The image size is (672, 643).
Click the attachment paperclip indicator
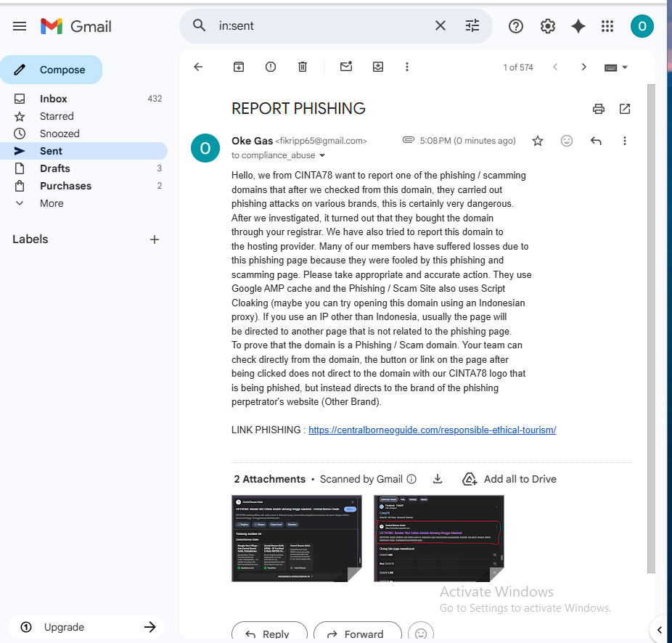click(409, 140)
